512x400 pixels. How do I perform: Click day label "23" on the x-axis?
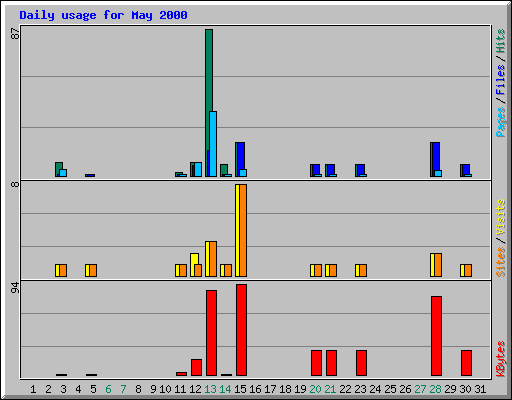pos(360,389)
